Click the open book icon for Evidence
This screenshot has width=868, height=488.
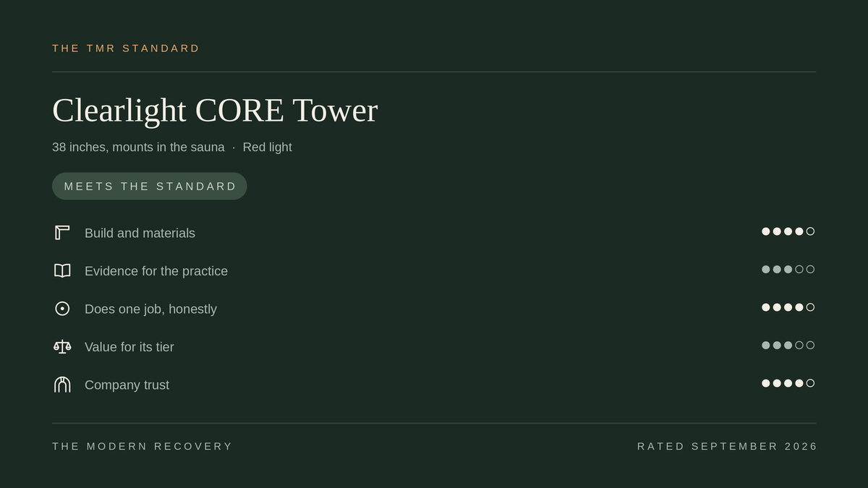(x=62, y=271)
